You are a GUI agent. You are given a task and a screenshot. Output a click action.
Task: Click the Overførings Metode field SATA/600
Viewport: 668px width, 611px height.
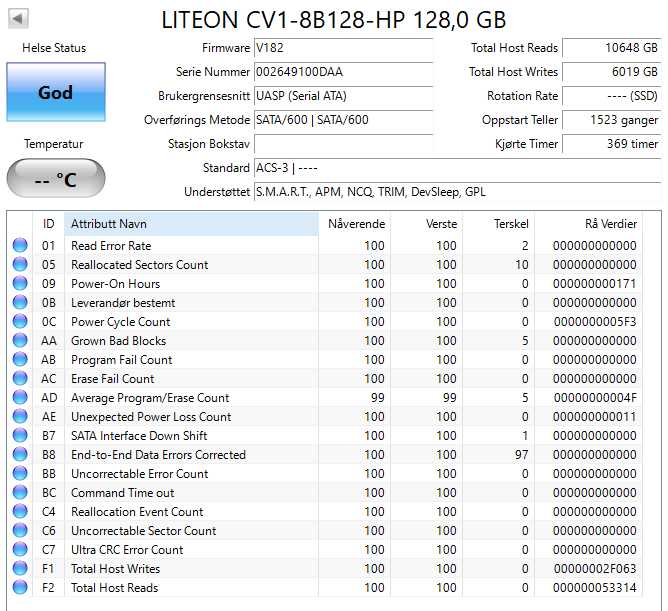[x=343, y=120]
